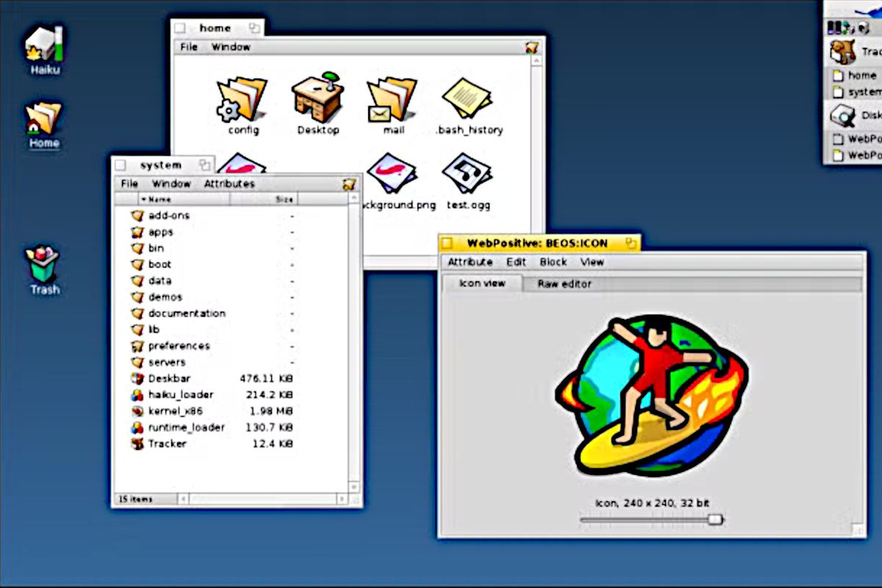The height and width of the screenshot is (588, 882).
Task: Switch to the Icon view tab
Action: [482, 283]
